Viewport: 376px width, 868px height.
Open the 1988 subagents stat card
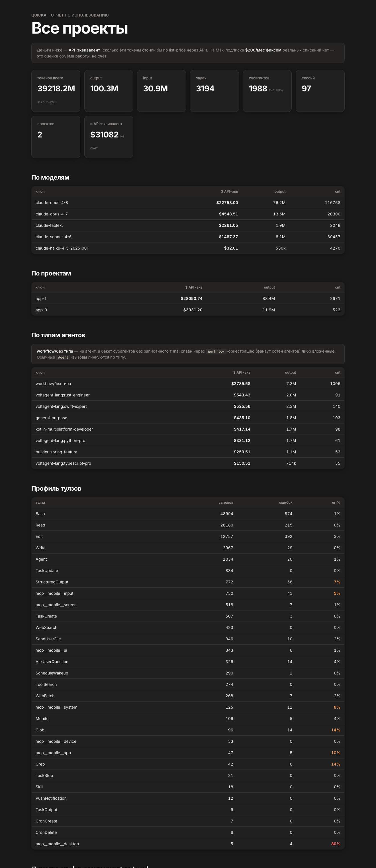coord(267,91)
